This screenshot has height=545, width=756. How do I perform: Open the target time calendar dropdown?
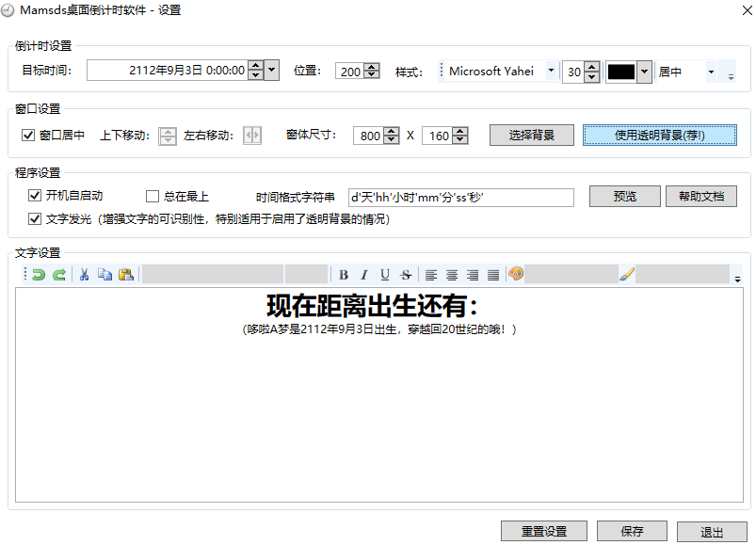(271, 70)
